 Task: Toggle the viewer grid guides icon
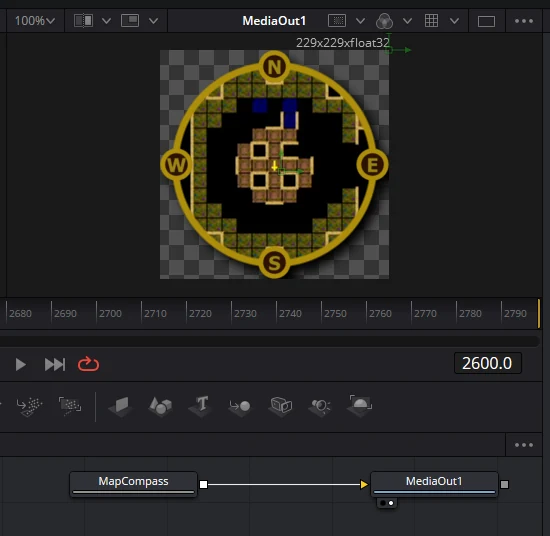coord(431,21)
